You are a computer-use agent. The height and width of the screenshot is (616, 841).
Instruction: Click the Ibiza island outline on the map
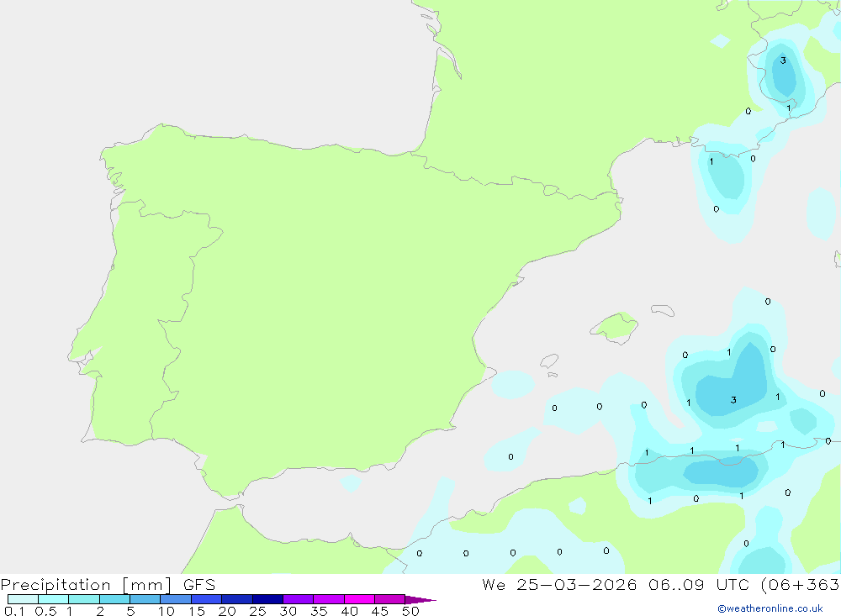(549, 361)
